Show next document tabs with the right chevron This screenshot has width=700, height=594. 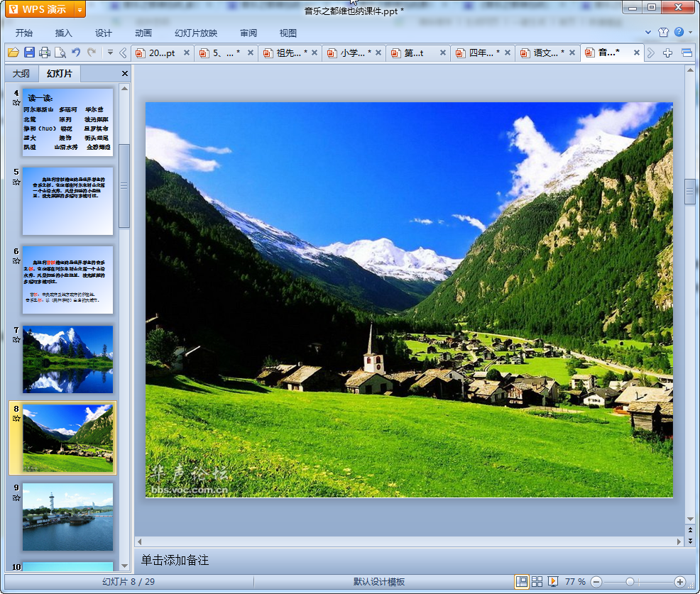pyautogui.click(x=651, y=53)
